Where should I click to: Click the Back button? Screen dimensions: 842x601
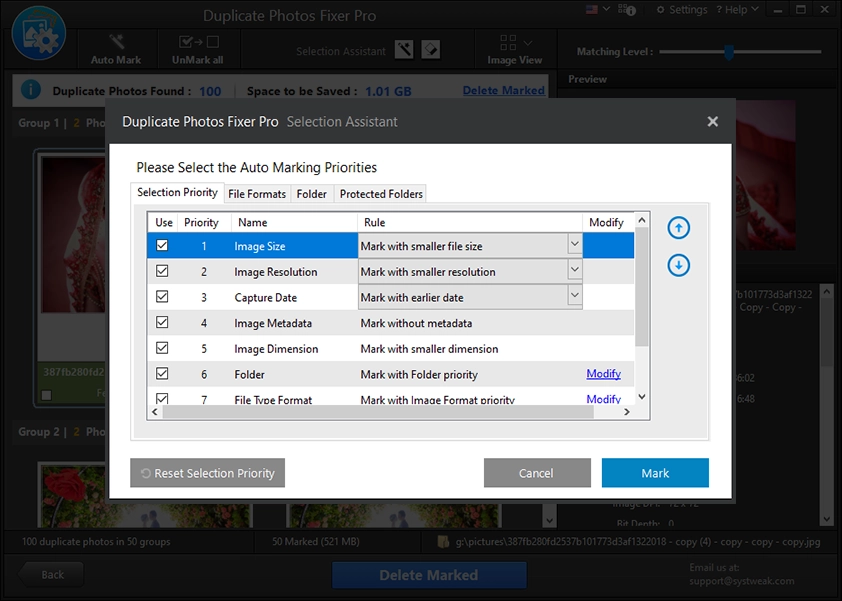pos(52,575)
